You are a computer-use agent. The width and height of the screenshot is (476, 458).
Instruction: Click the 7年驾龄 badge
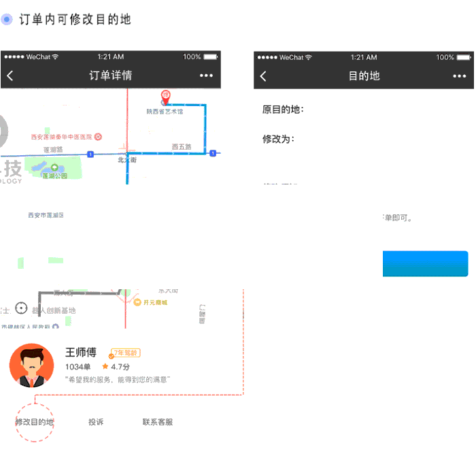point(126,353)
